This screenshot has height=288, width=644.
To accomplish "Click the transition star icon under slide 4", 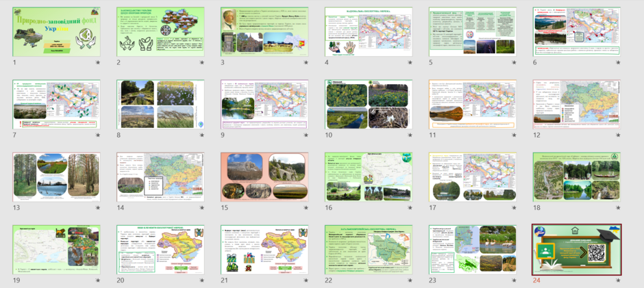I will (410, 62).
